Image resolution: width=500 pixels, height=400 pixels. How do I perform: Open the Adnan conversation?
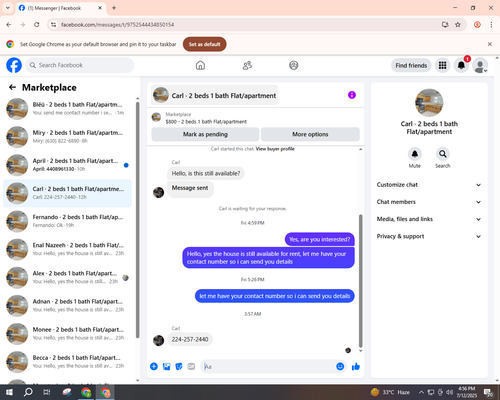pos(67,306)
